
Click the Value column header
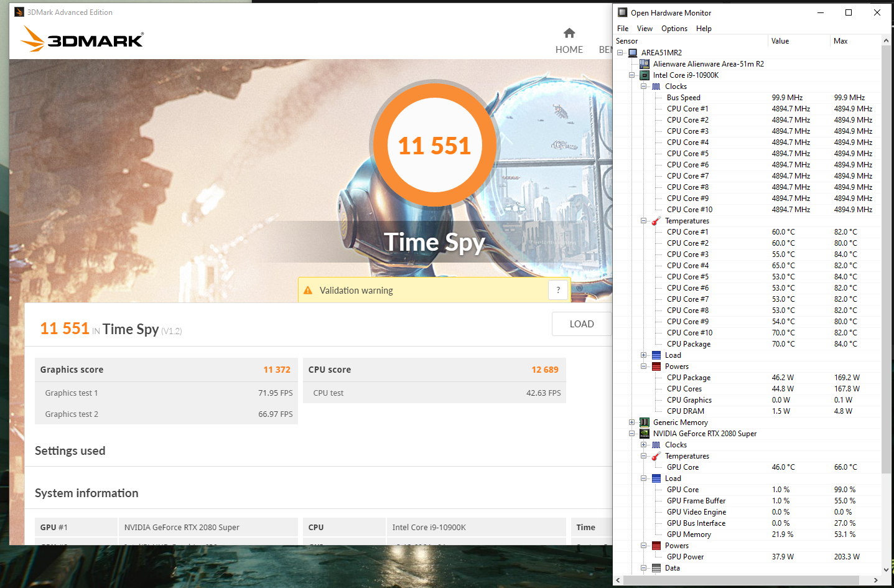799,41
